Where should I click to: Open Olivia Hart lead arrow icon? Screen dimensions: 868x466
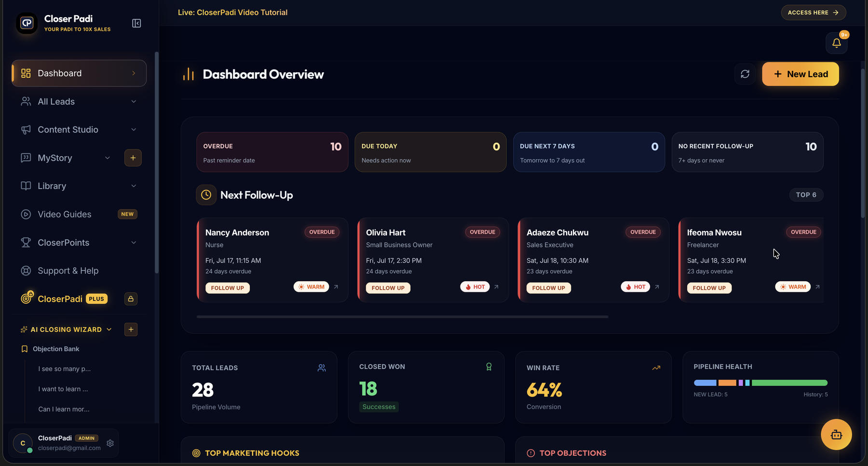(496, 287)
